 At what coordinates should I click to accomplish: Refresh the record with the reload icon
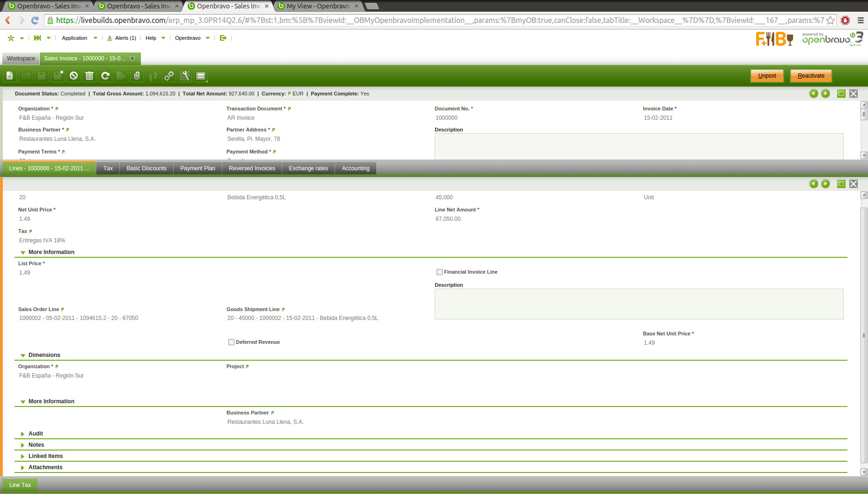[105, 76]
